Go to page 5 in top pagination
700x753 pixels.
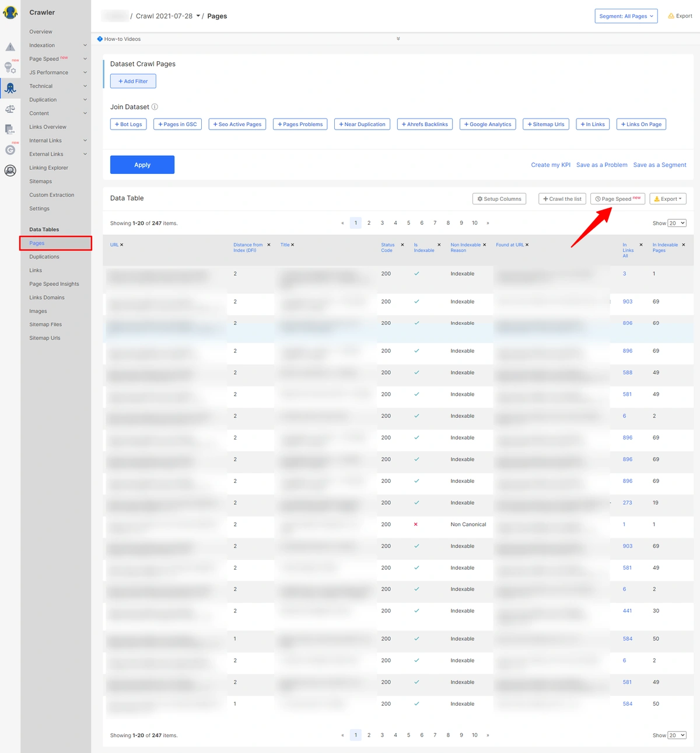(408, 223)
